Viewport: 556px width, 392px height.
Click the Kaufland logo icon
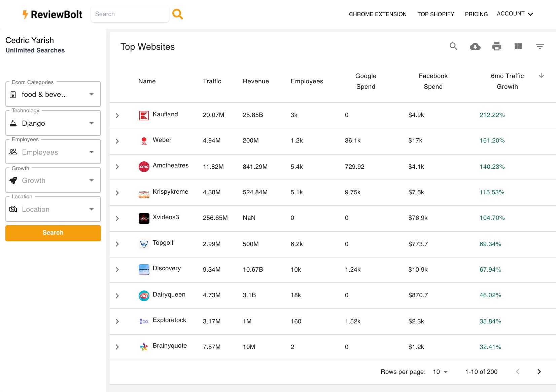pyautogui.click(x=144, y=116)
